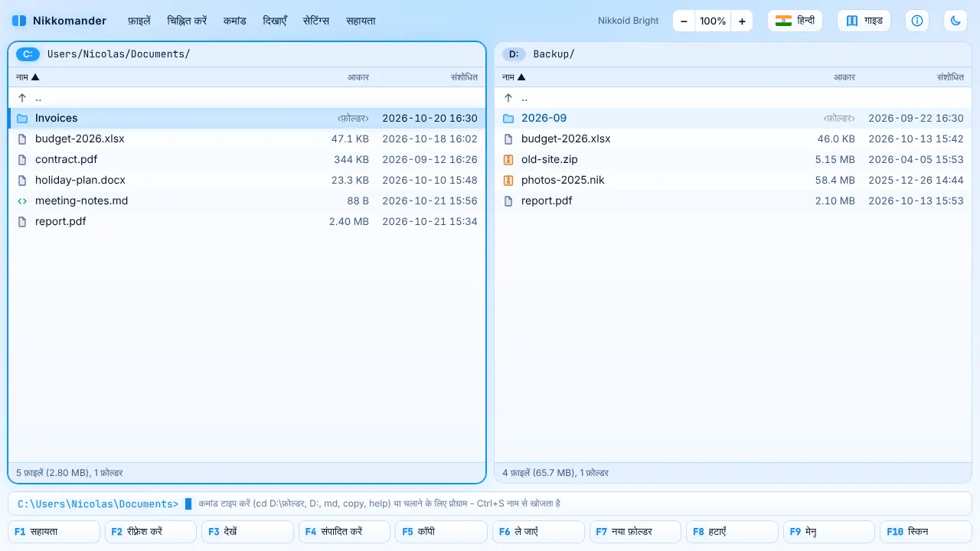Sort the left panel by आकार column
The width and height of the screenshot is (980, 551).
pyautogui.click(x=358, y=77)
